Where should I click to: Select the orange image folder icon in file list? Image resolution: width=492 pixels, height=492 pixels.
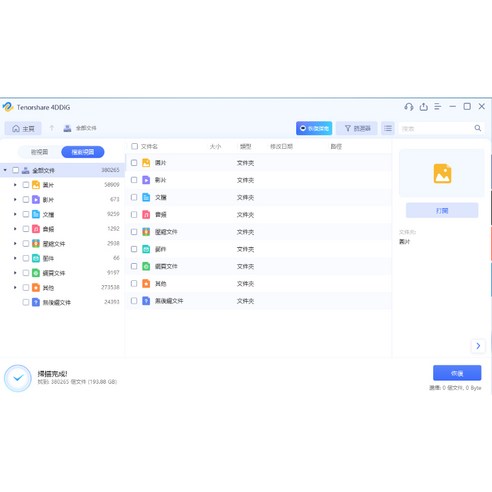click(x=146, y=163)
